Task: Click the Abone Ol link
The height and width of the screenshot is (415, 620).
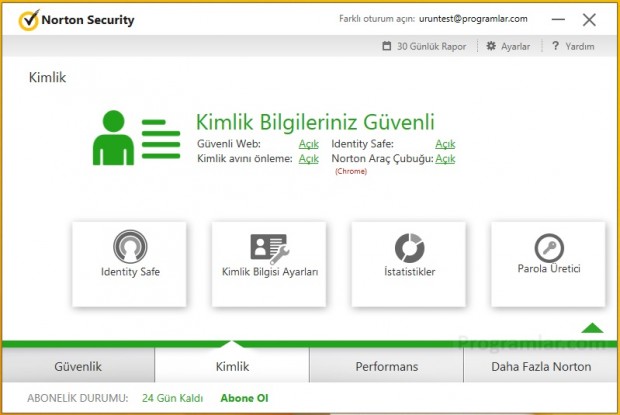Action: point(244,398)
